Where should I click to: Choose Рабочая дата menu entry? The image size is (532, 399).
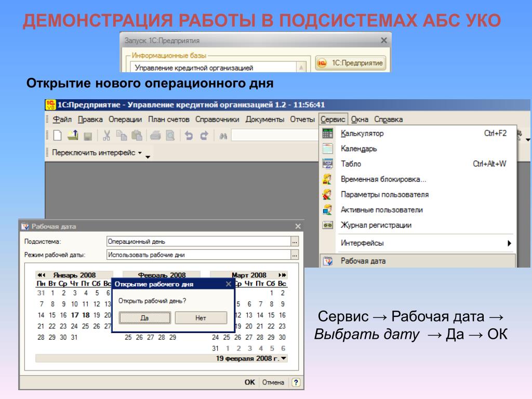[418, 261]
